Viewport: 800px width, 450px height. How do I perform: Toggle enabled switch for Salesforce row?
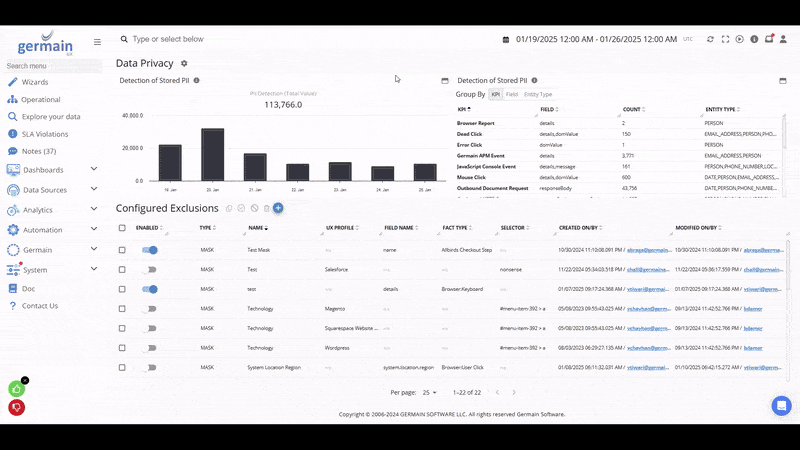pyautogui.click(x=149, y=269)
